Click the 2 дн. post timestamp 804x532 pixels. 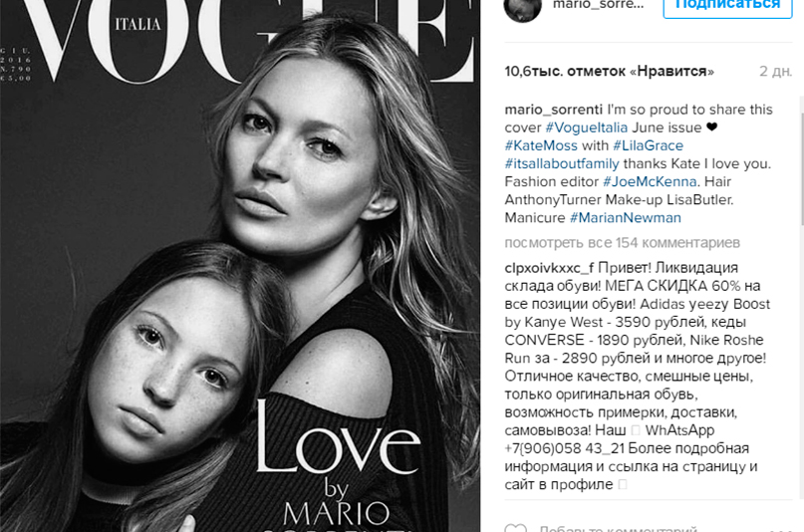[775, 72]
